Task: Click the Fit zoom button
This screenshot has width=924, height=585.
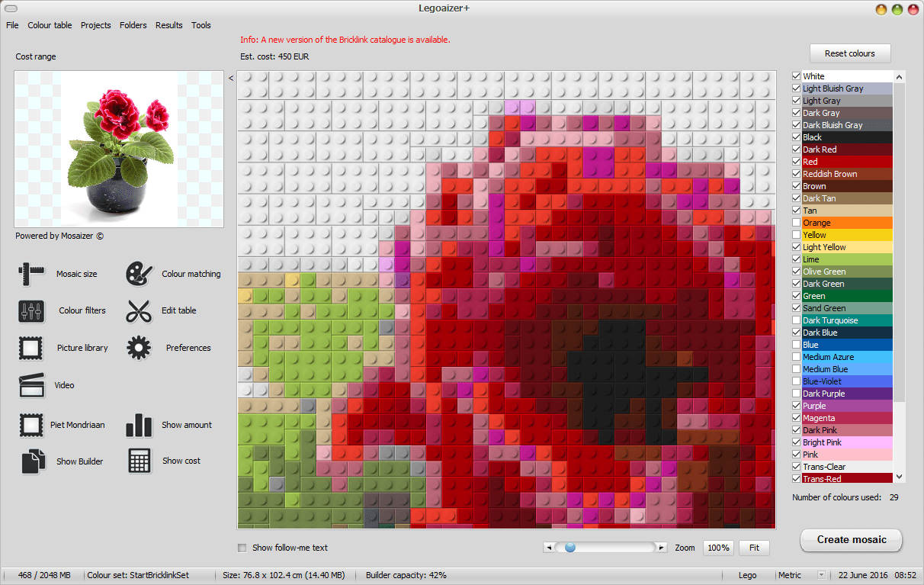Action: pos(754,548)
